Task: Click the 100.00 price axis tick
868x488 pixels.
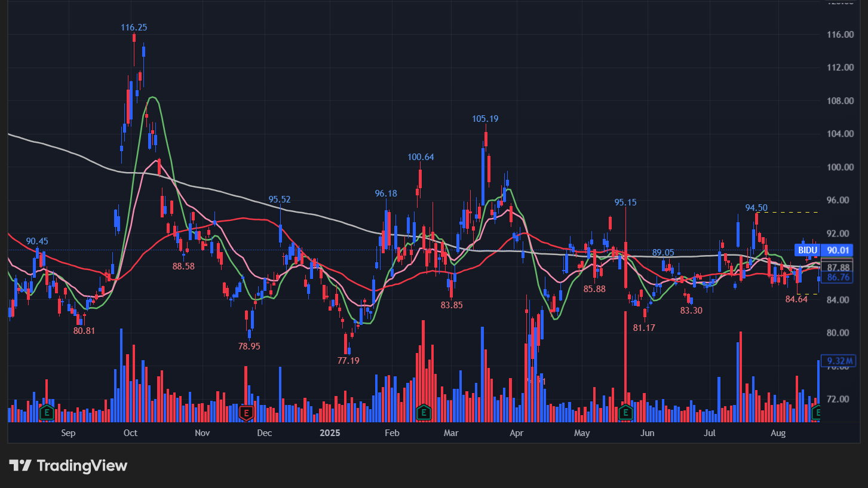Action: click(x=840, y=167)
